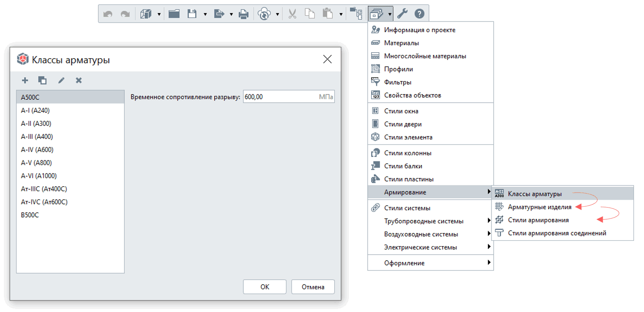Screen dimensions: 644x312
Task: Click the Save floppy disk icon
Action: pos(192,14)
